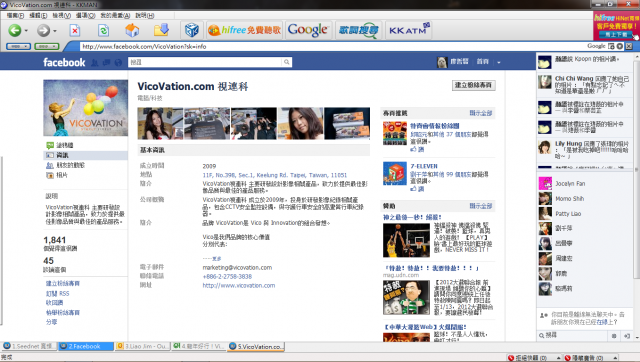Click the hide chat sidebar icon
The height and width of the screenshot is (362, 640).
[x=627, y=336]
